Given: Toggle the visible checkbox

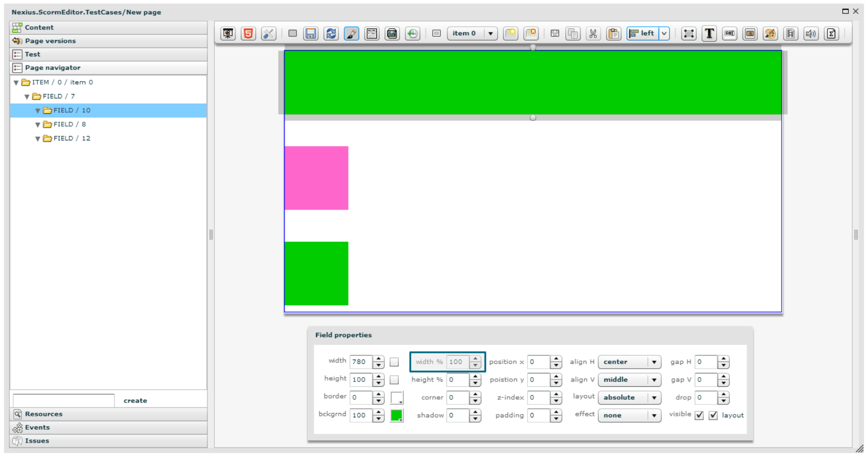Looking at the screenshot, I should tap(699, 415).
